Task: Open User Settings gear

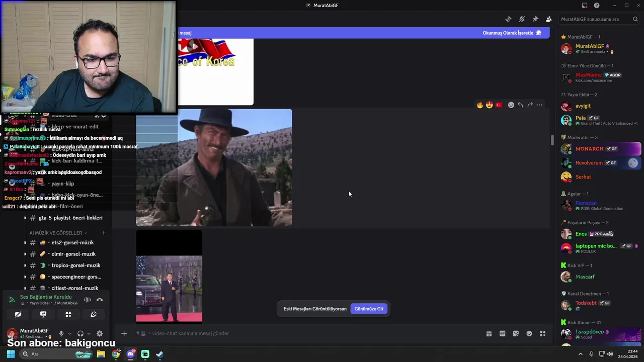Action: pyautogui.click(x=100, y=333)
